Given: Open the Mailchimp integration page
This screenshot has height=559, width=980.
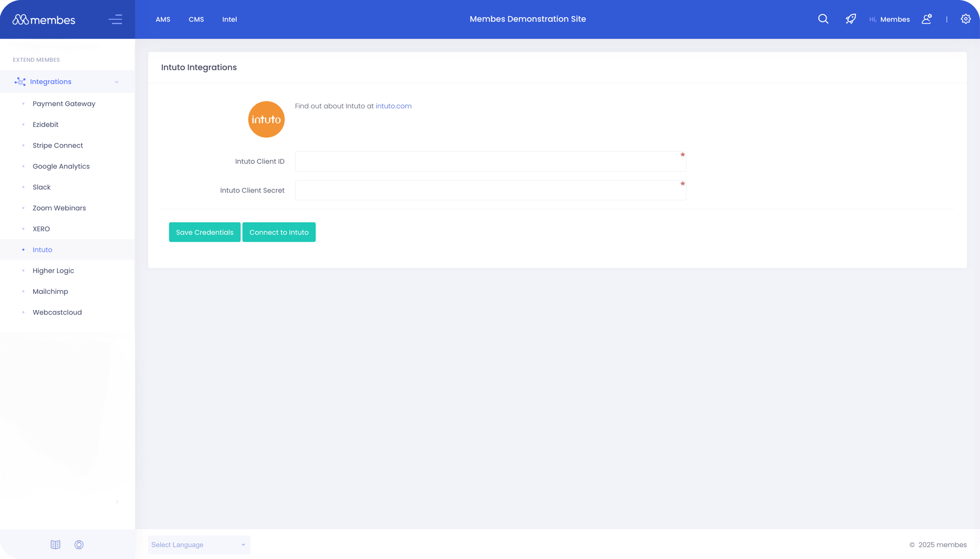Looking at the screenshot, I should pos(50,292).
